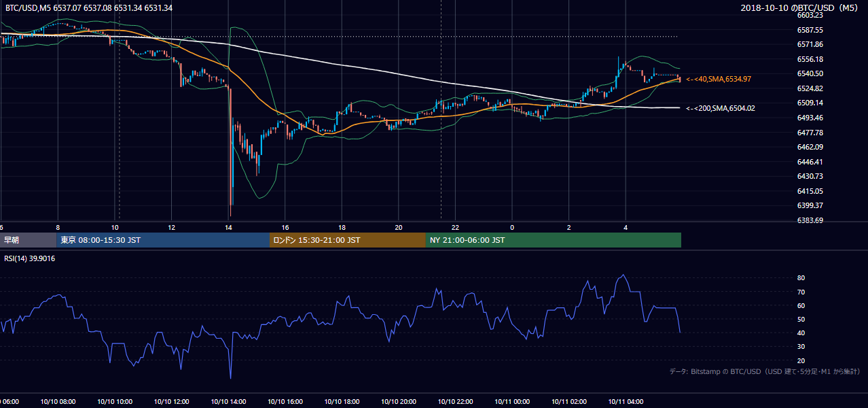Click the BTC/USD,M5 OHLC header text

pos(88,7)
